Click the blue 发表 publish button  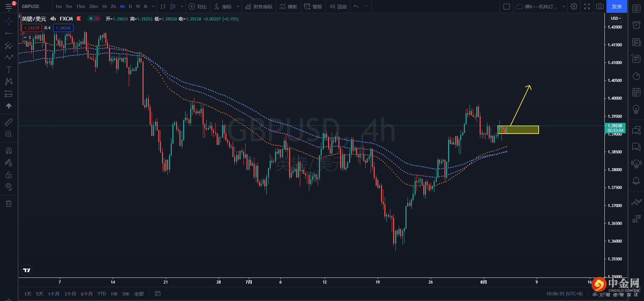(617, 6)
